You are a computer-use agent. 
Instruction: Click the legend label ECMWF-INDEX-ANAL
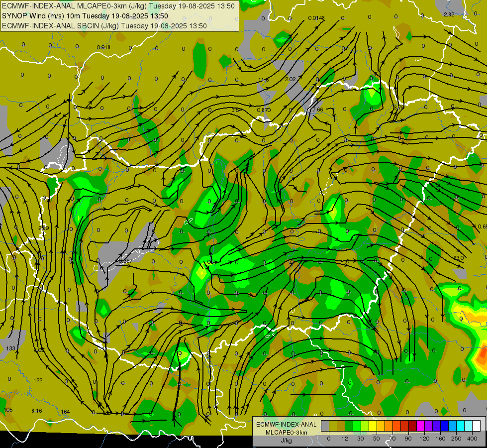click(287, 425)
